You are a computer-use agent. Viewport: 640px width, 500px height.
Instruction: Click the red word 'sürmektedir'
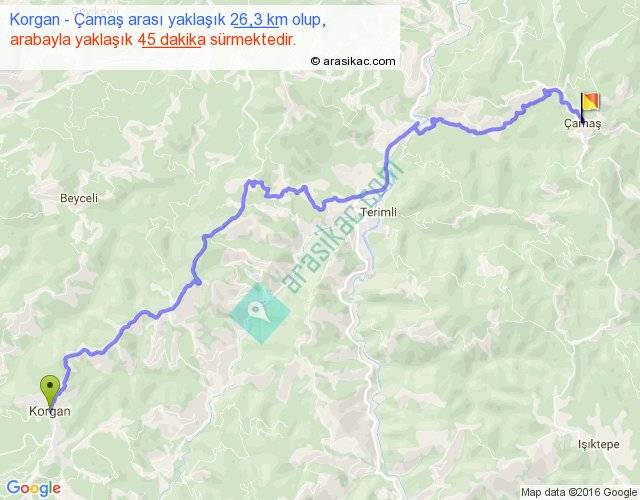tap(252, 40)
